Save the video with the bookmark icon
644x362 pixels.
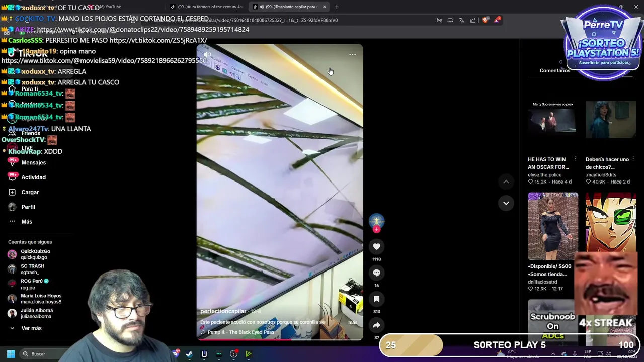pos(376,299)
